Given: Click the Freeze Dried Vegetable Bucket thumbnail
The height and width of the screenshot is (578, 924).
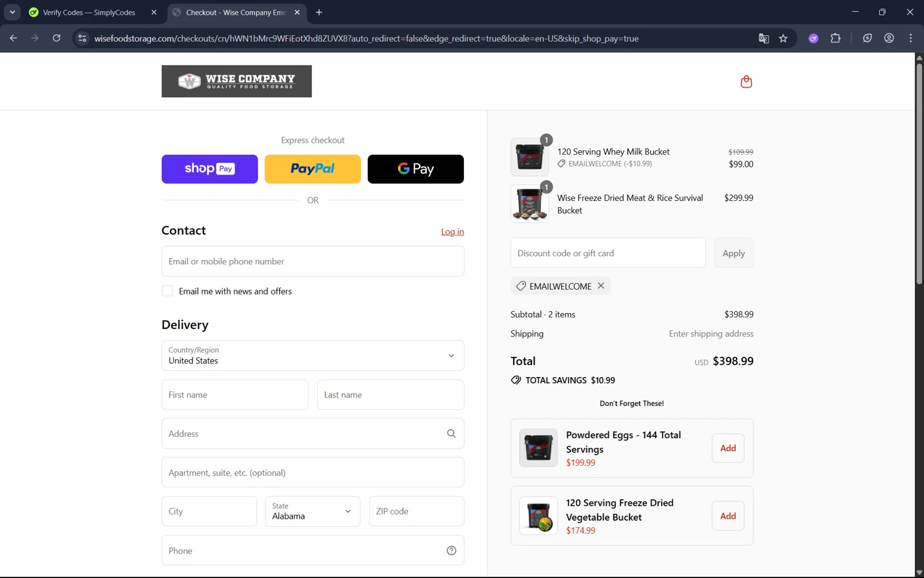Looking at the screenshot, I should click(538, 516).
